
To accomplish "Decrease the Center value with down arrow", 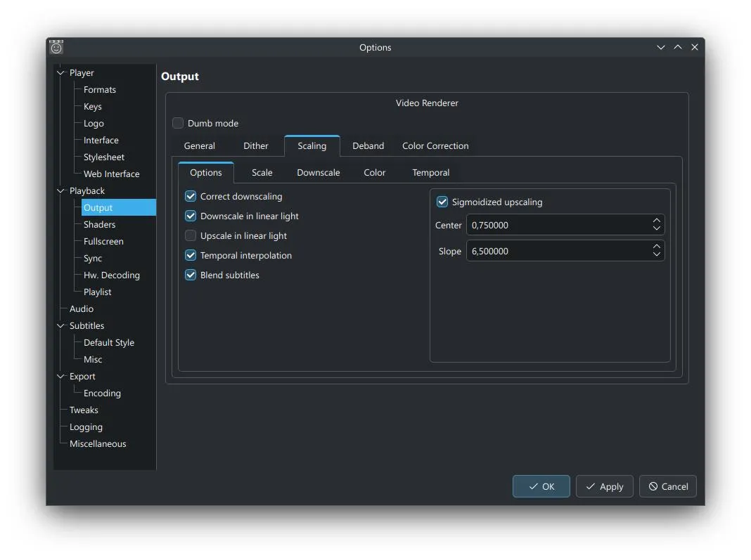I will click(x=657, y=229).
